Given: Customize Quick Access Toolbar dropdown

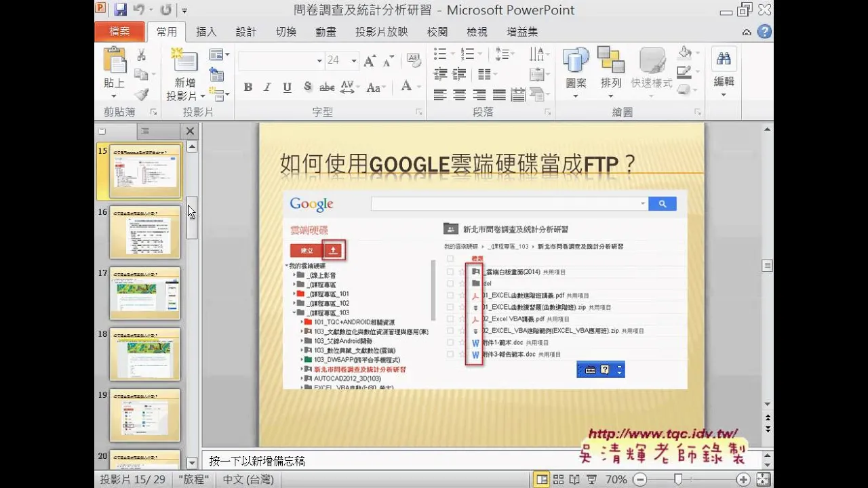Looking at the screenshot, I should coord(184,11).
